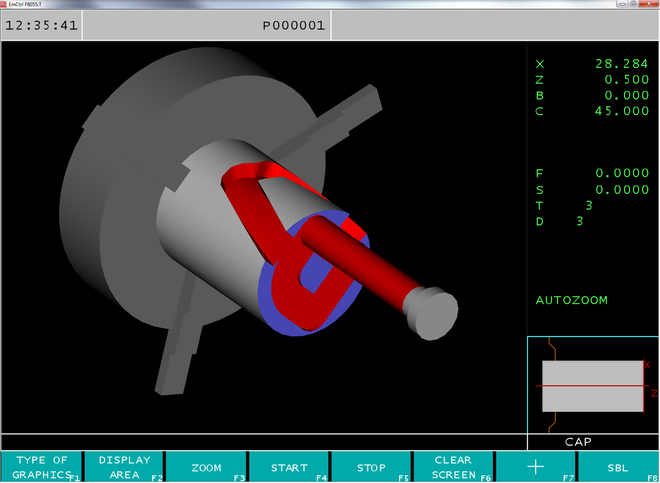Click the C axis value 45.000
Screen dimensions: 660x483
pyautogui.click(x=620, y=111)
